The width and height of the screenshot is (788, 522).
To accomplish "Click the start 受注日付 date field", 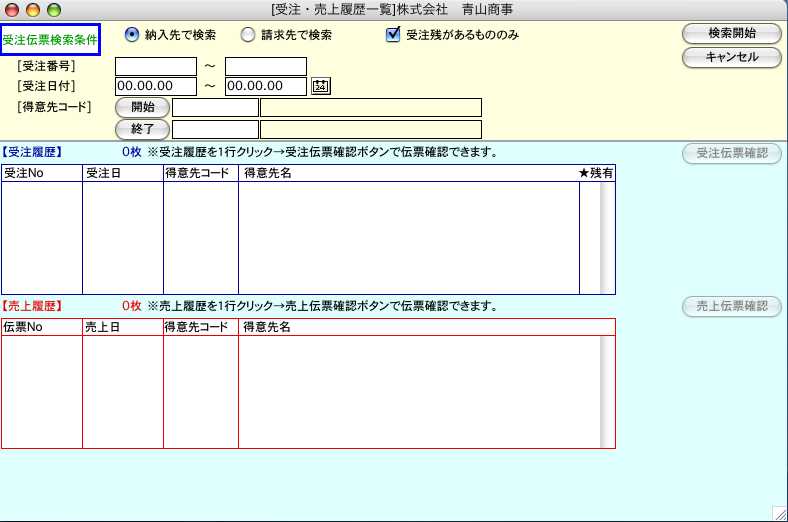I will click(x=155, y=86).
